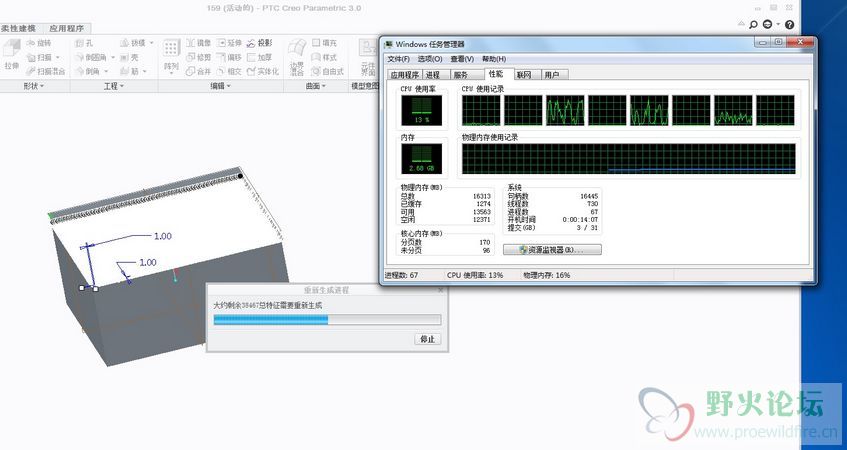Expand the 工程 group dropdown
Viewport: 847px width, 450px height.
[114, 87]
